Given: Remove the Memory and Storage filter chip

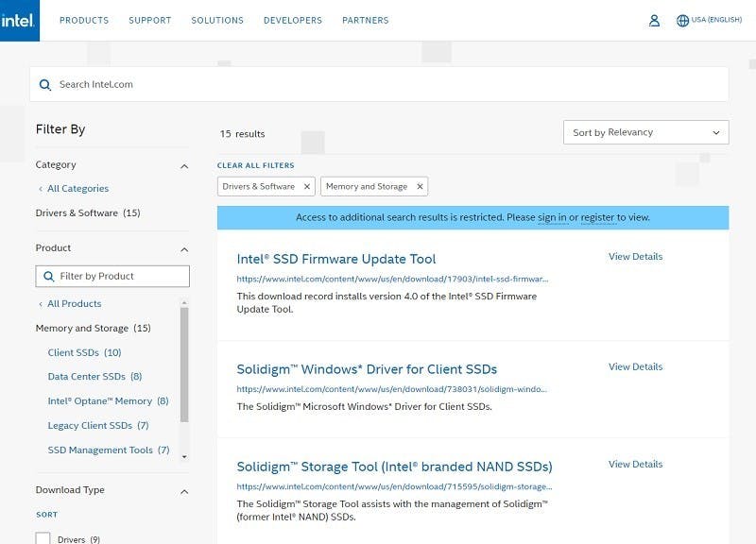Looking at the screenshot, I should coord(420,187).
